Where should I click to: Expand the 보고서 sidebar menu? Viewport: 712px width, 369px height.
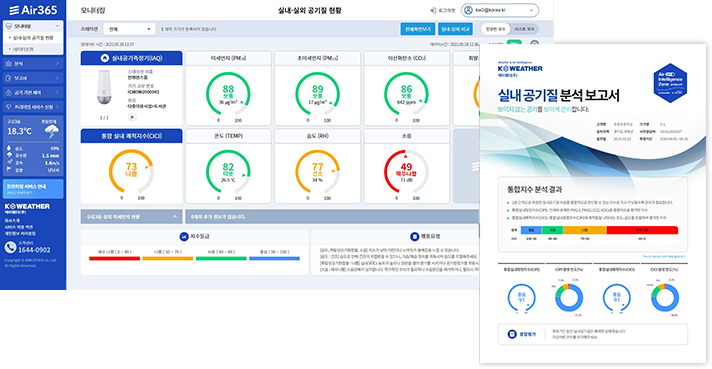[33, 78]
